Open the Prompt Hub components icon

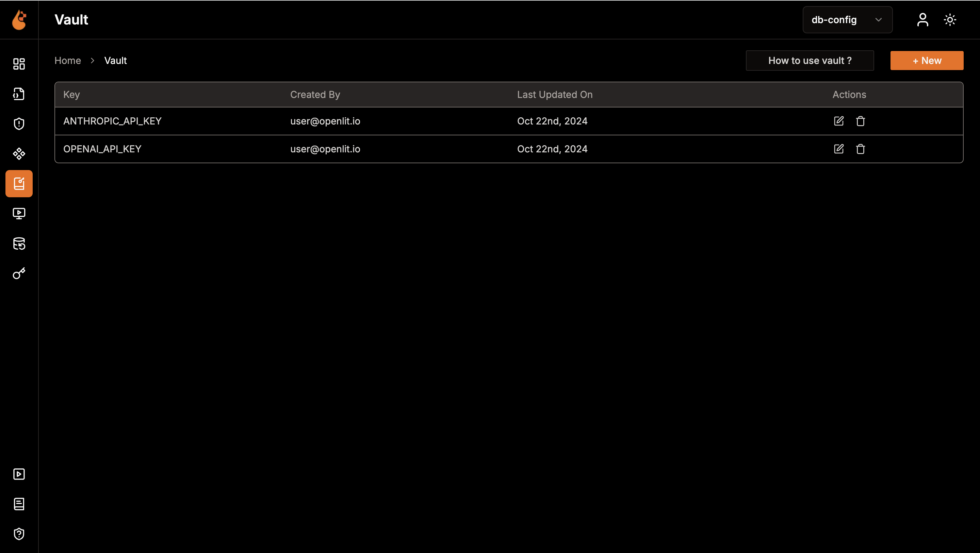[19, 154]
